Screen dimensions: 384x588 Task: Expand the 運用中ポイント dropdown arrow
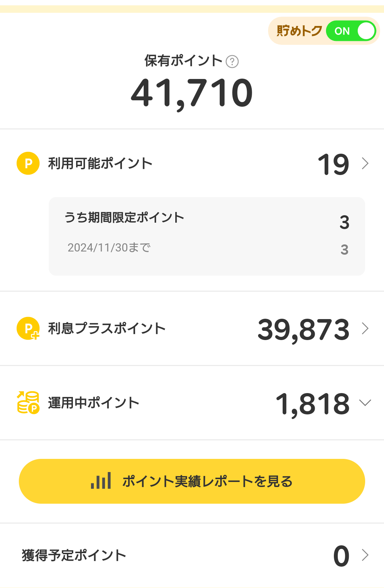click(x=365, y=403)
